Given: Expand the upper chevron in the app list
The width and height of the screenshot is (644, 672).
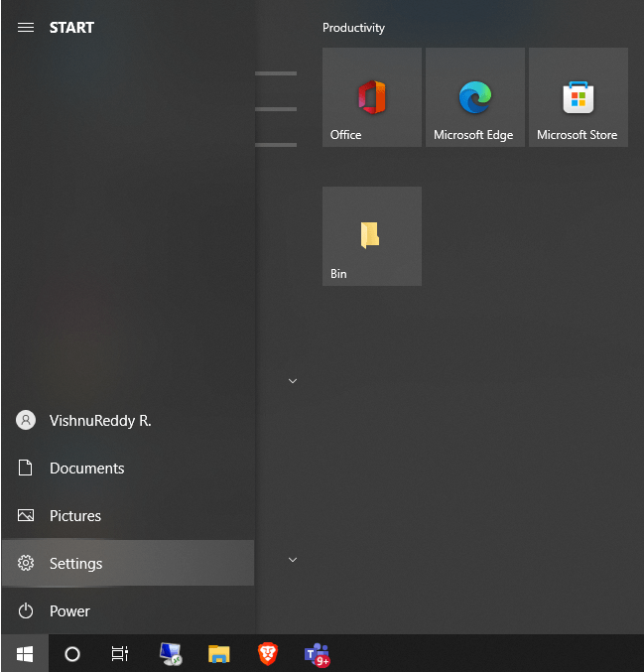Looking at the screenshot, I should point(293,381).
